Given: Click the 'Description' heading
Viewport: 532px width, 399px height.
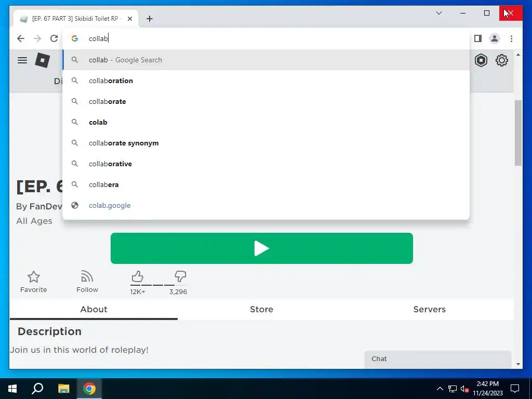Looking at the screenshot, I should pyautogui.click(x=49, y=331).
